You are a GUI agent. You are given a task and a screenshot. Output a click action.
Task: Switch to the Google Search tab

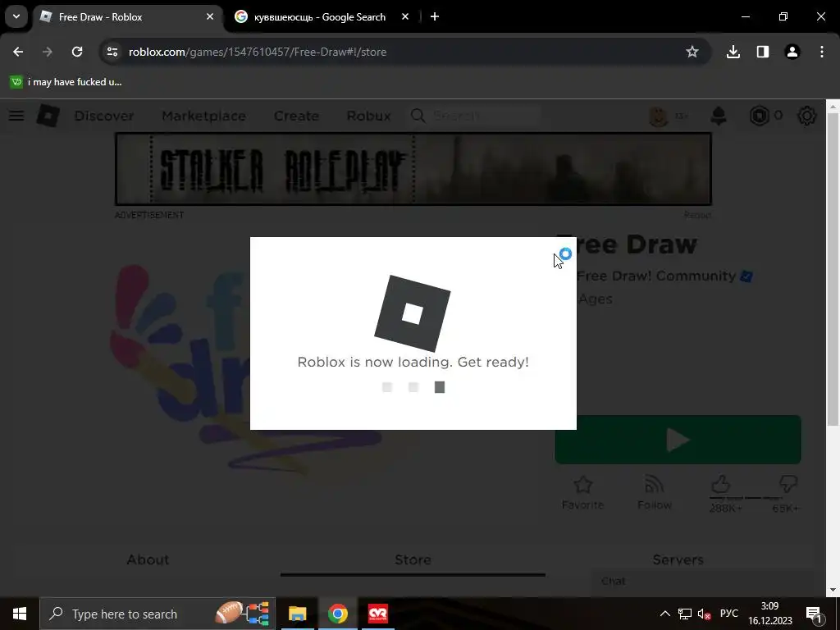(x=322, y=17)
